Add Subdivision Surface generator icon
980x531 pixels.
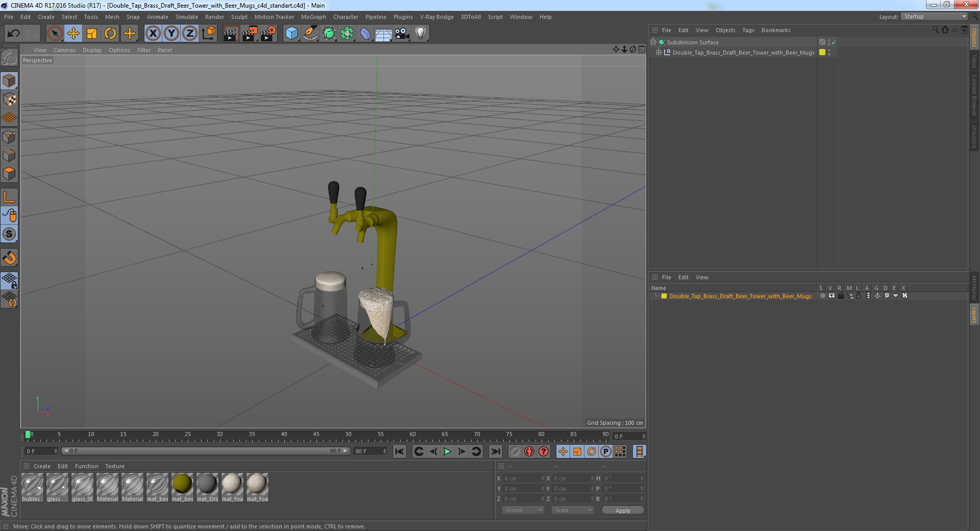coord(329,34)
